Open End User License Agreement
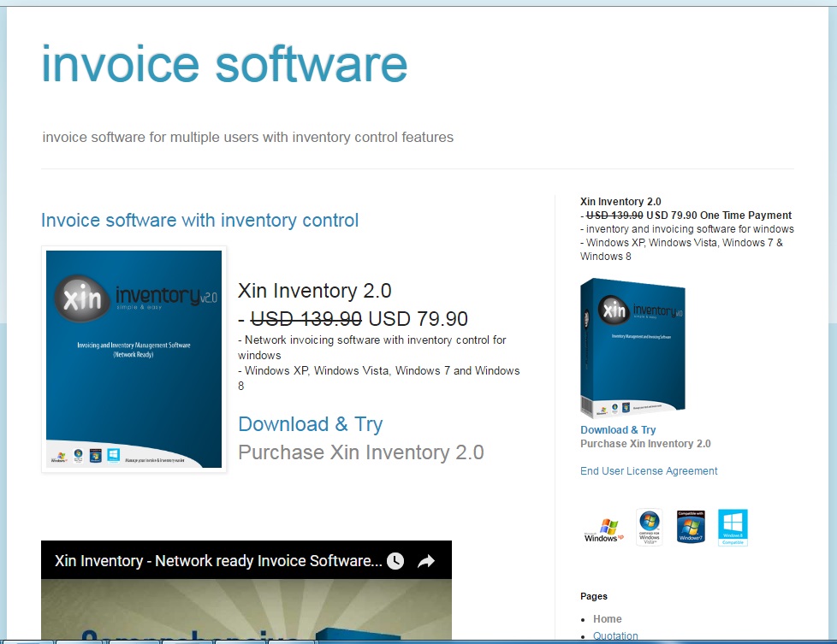The image size is (837, 644). [x=649, y=470]
